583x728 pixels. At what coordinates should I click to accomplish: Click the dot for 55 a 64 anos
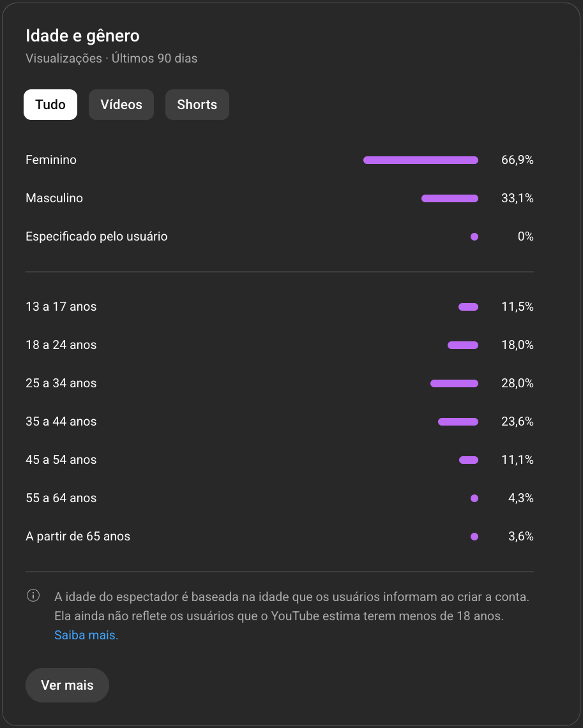coord(474,498)
